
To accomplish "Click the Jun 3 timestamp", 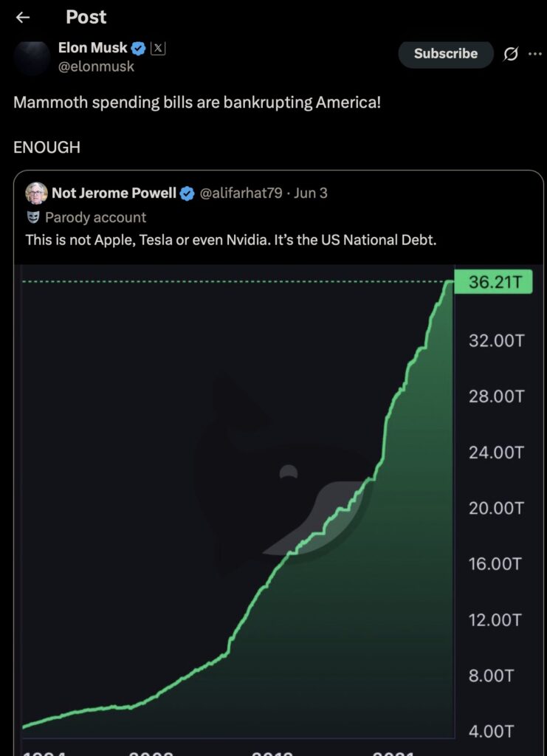I will pyautogui.click(x=310, y=193).
